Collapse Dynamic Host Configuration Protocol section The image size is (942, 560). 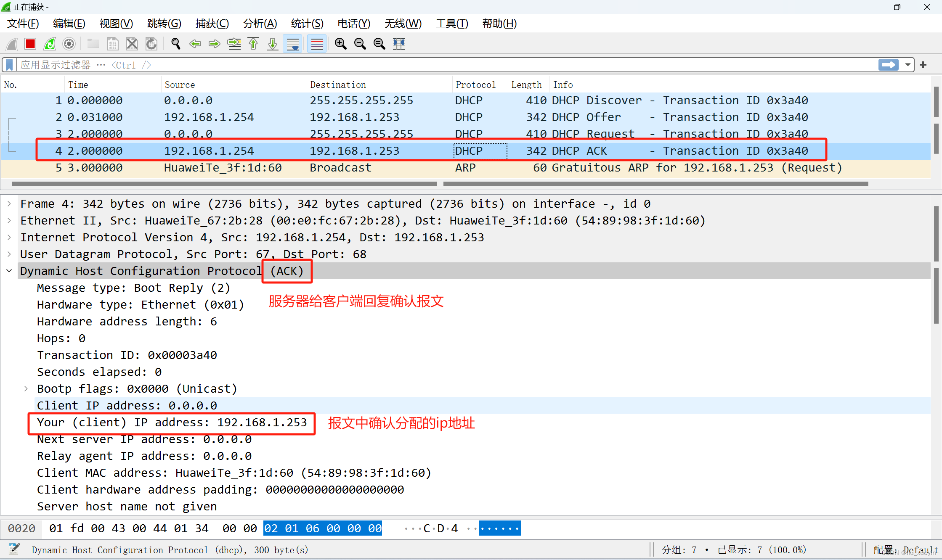click(x=9, y=271)
